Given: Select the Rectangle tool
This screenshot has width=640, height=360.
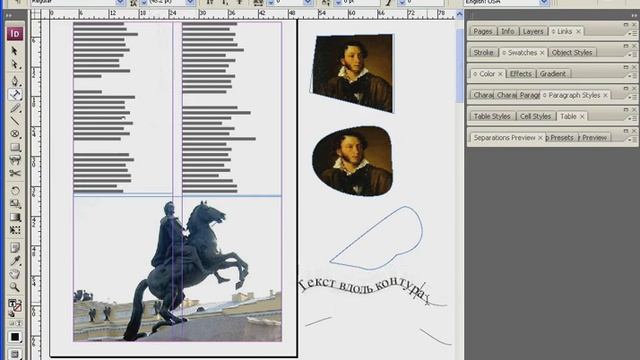Looking at the screenshot, I should click(x=15, y=147).
